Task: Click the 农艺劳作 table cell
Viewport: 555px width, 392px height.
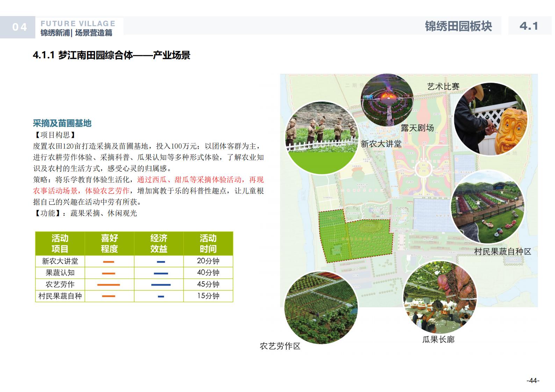Action: point(60,284)
